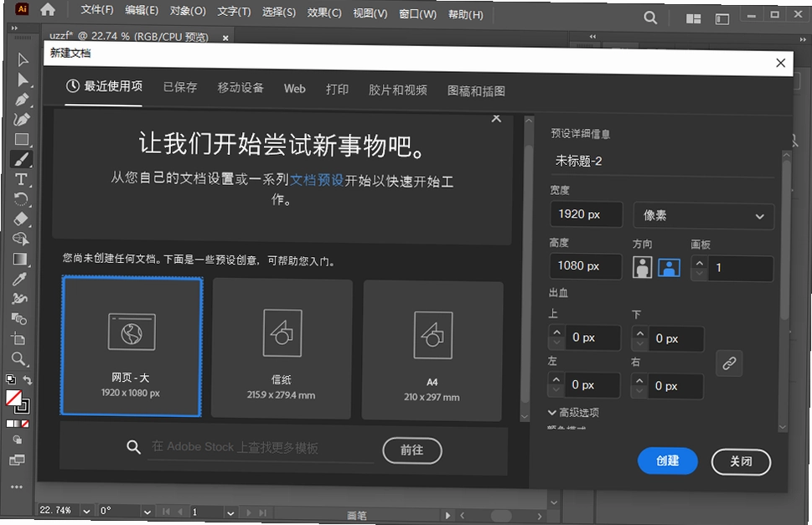
Task: Switch to the 已保存 tab
Action: (180, 87)
